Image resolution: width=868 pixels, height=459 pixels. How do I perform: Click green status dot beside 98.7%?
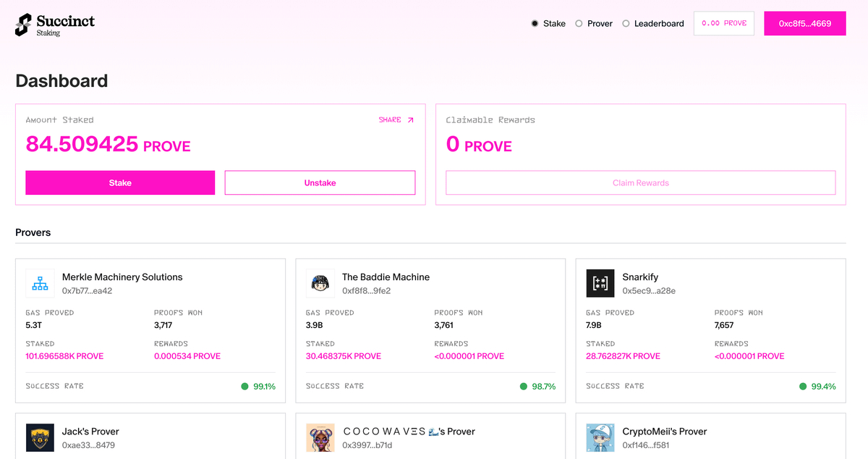pos(524,387)
